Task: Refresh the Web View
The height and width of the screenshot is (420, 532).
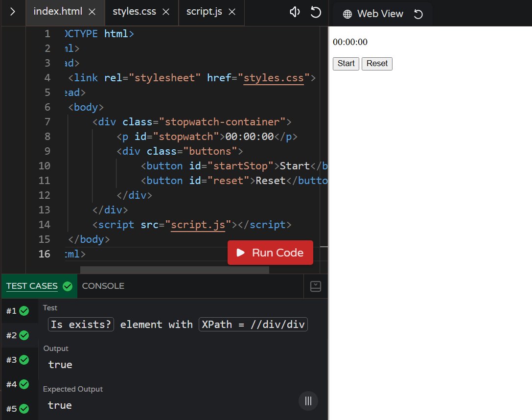Action: [x=418, y=14]
